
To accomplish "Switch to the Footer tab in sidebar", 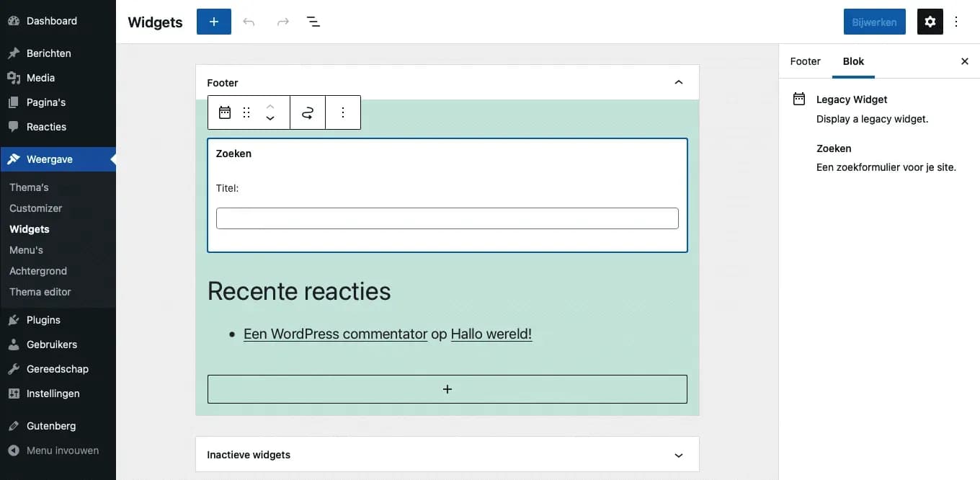I will click(x=806, y=61).
